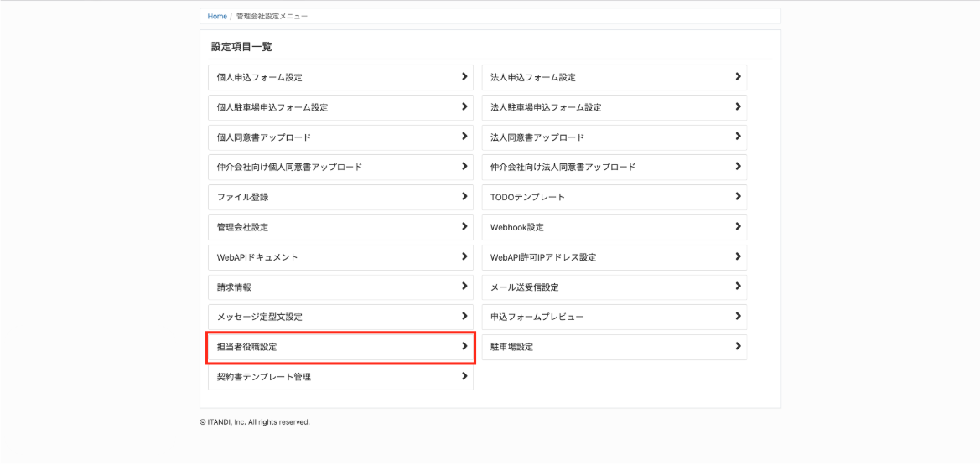Click chevron on 契約書テンプレート管理 row
Viewport: 980px width, 475px height.
464,376
